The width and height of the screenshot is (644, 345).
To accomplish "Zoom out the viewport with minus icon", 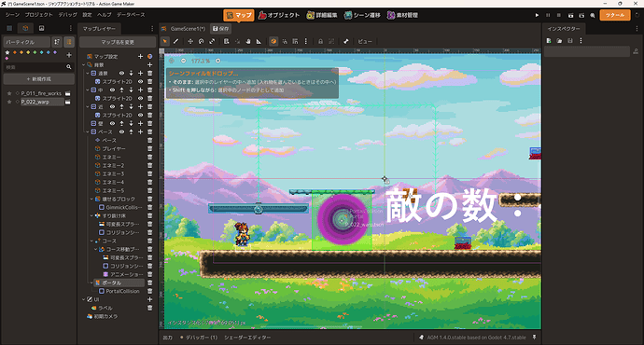I will 183,61.
